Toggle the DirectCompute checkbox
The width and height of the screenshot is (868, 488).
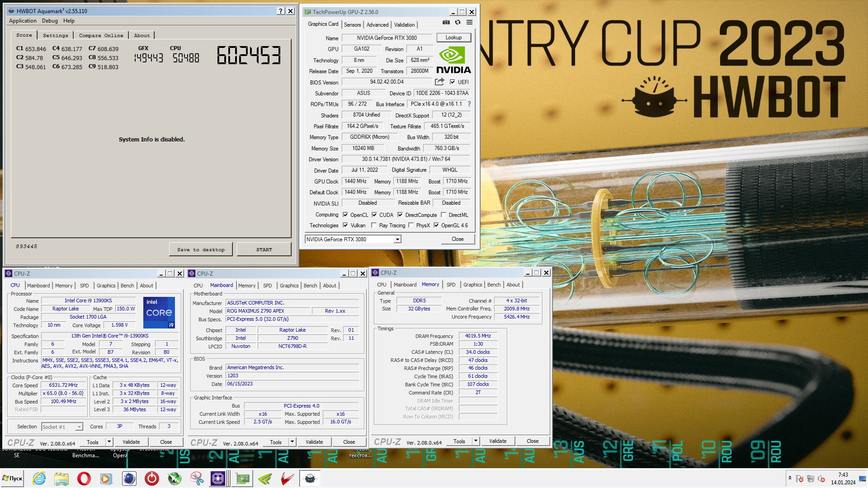tap(400, 215)
